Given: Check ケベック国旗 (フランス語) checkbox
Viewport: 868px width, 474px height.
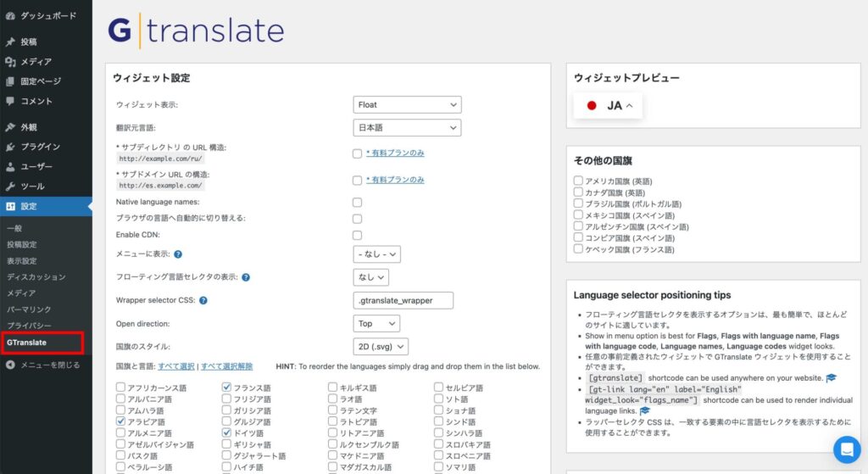Looking at the screenshot, I should (578, 248).
